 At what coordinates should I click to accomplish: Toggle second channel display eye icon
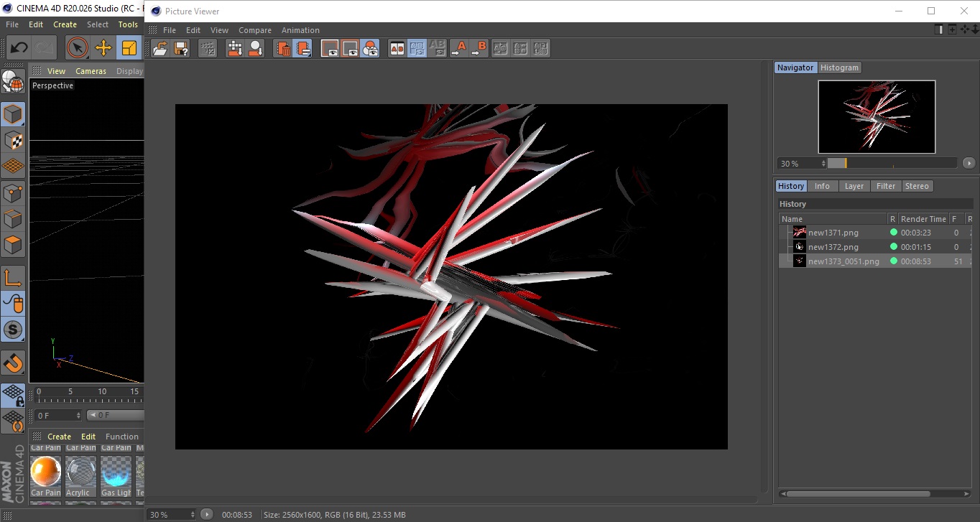[350, 48]
